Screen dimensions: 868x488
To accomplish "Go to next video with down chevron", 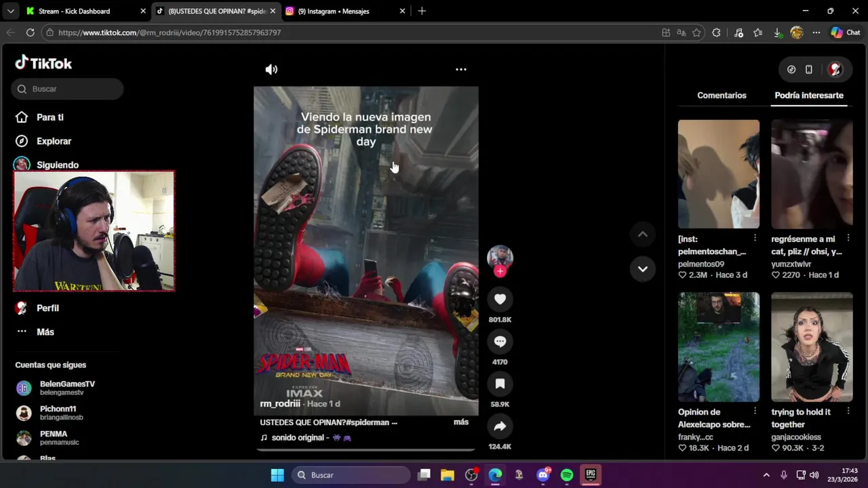I will 643,269.
